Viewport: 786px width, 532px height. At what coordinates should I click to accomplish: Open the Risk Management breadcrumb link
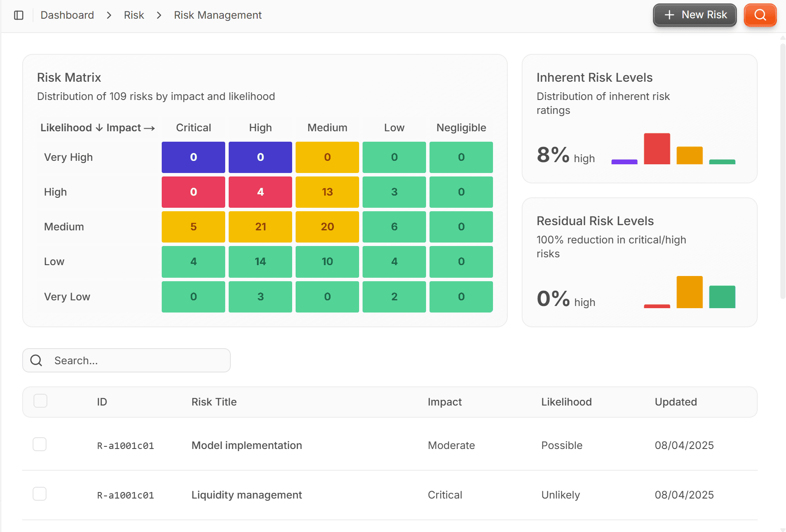pos(218,15)
